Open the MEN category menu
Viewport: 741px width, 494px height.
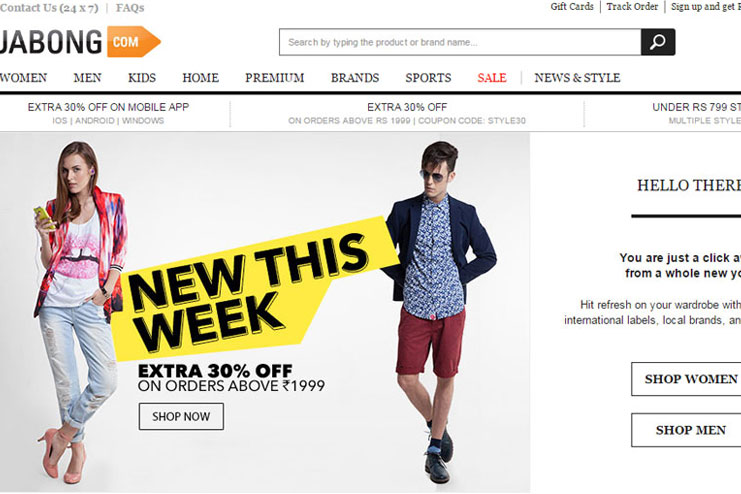click(x=87, y=78)
